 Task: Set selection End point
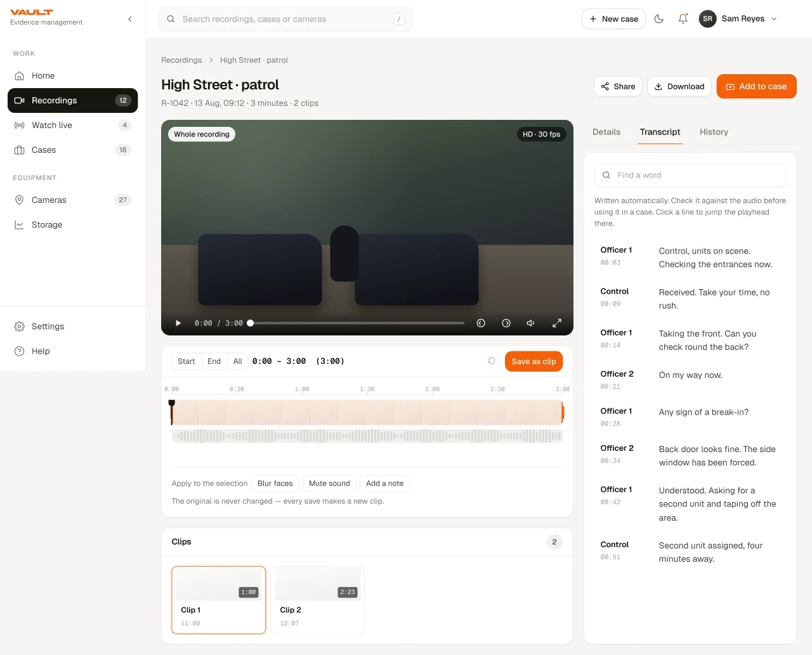[214, 361]
